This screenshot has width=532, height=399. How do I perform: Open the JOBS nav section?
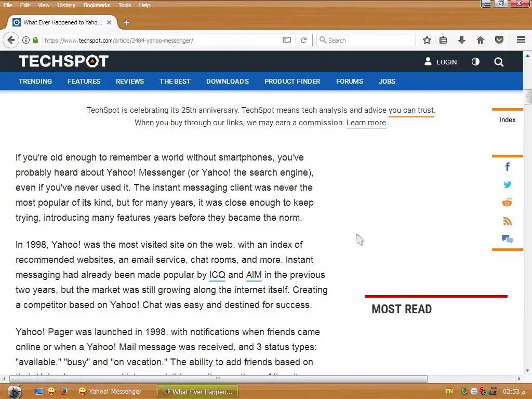coord(387,82)
